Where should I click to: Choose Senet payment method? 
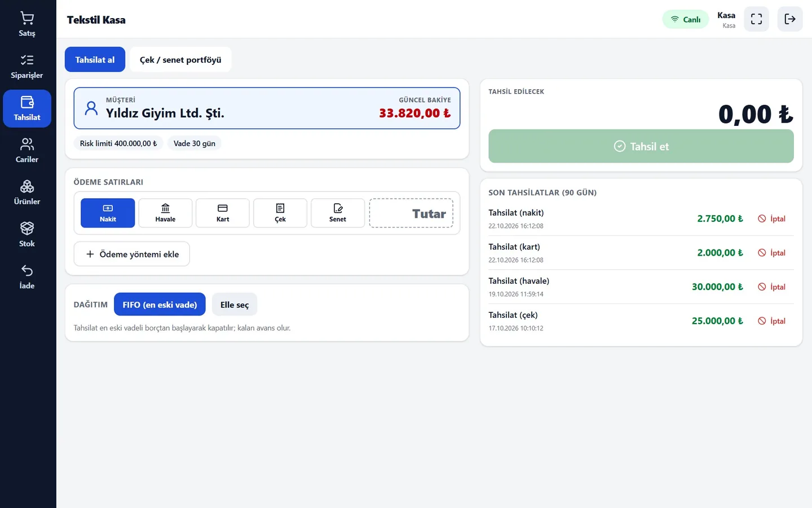[x=338, y=213]
